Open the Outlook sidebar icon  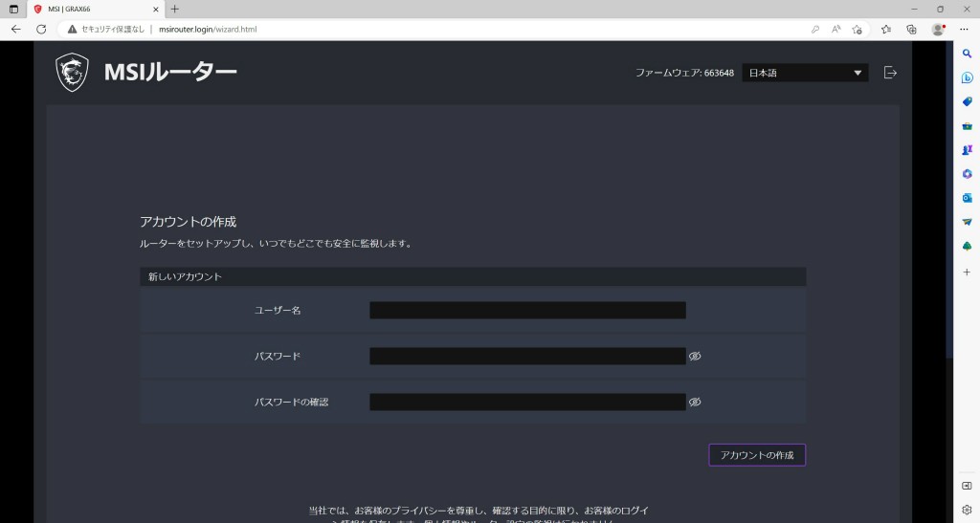click(967, 198)
